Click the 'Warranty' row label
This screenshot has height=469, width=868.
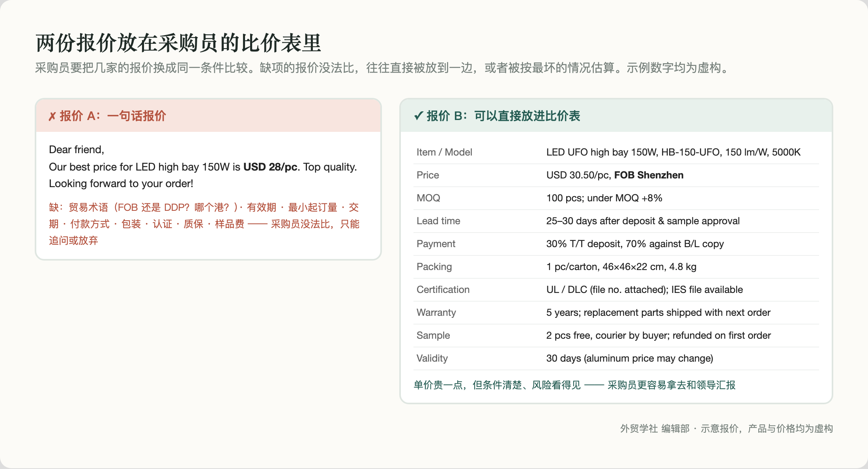[x=436, y=313]
